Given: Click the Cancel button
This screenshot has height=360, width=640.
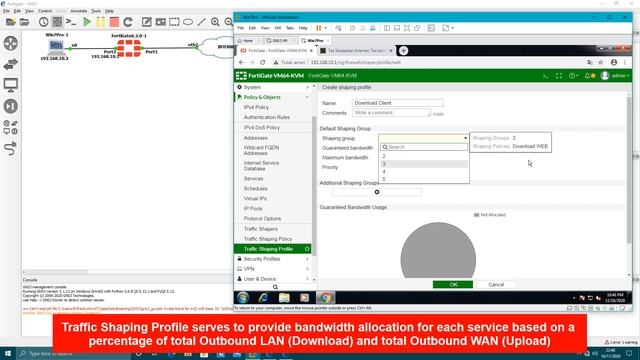Looking at the screenshot, I should point(496,284).
